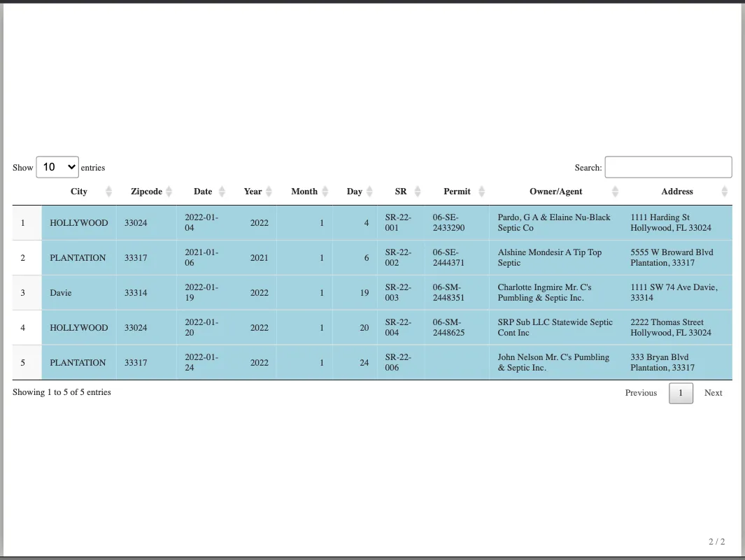Sort table by Zipcode column arrows
This screenshot has width=745, height=560.
coord(169,192)
